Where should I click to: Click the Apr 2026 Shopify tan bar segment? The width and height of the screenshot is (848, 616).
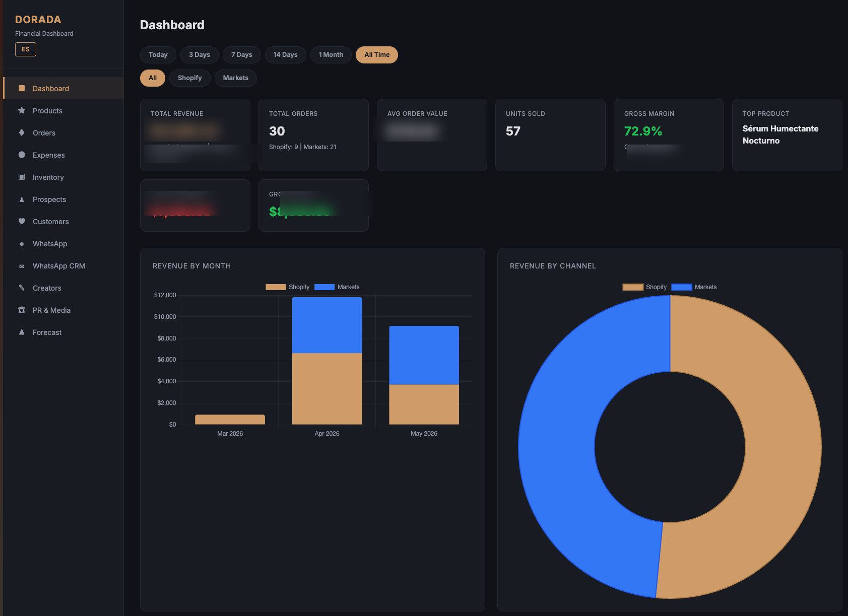(327, 389)
